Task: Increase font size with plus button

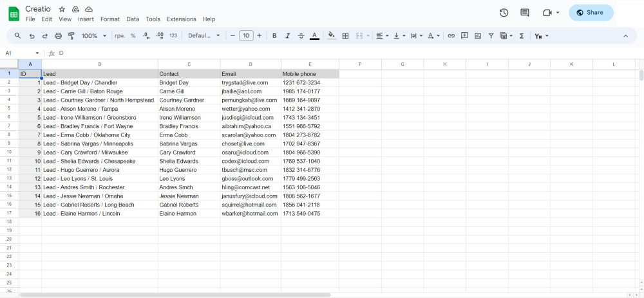Action: (259, 36)
